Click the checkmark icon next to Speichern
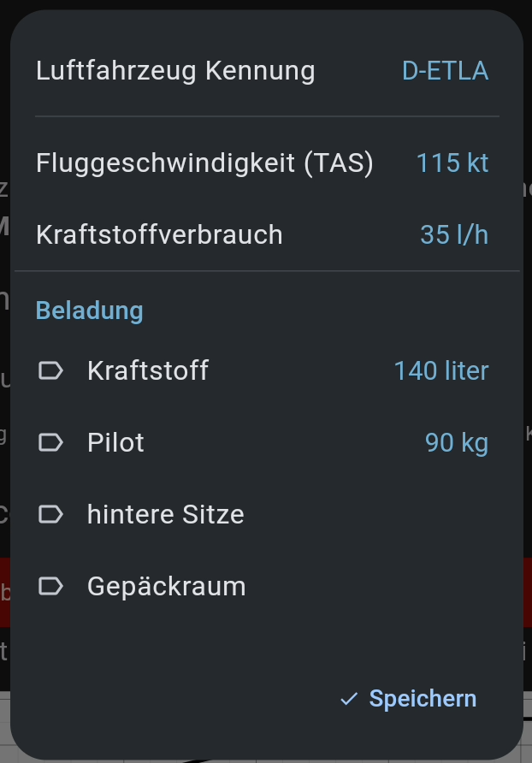532x763 pixels. click(348, 699)
